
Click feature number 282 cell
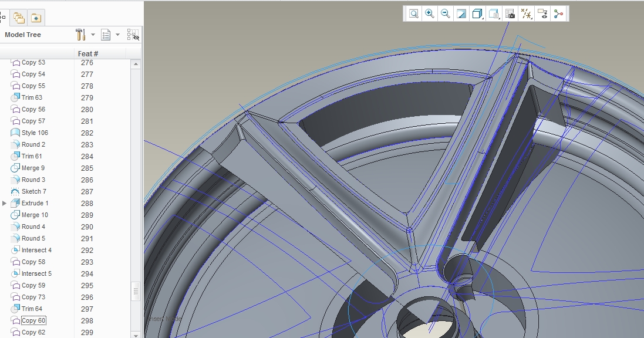pyautogui.click(x=87, y=133)
